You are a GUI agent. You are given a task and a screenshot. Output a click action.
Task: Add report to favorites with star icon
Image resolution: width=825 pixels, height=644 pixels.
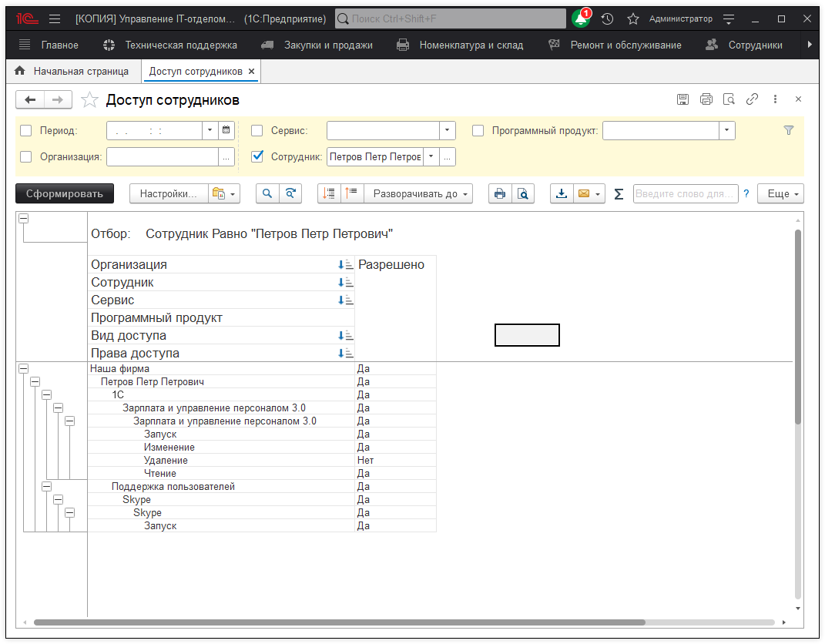click(x=90, y=100)
